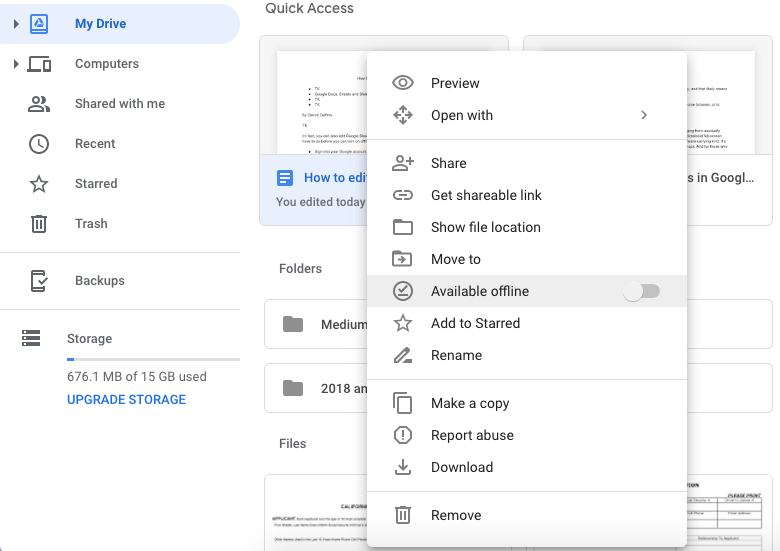Click the Medium folder icon
The image size is (780, 551).
293,324
